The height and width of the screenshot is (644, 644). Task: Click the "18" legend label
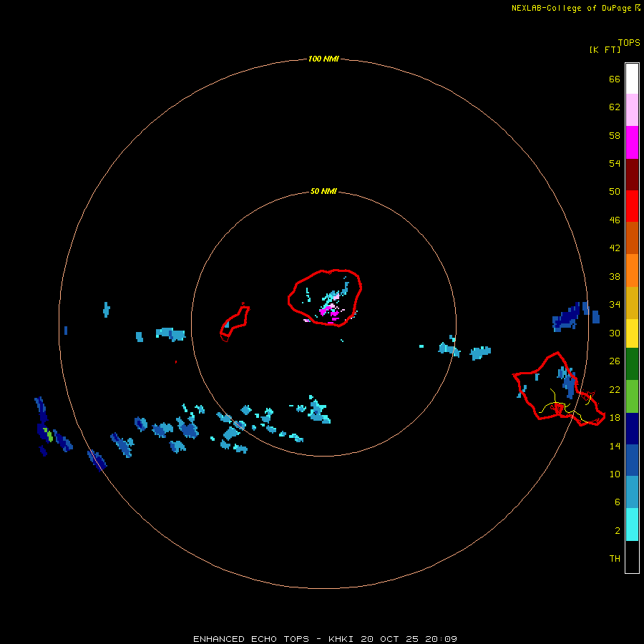click(615, 418)
